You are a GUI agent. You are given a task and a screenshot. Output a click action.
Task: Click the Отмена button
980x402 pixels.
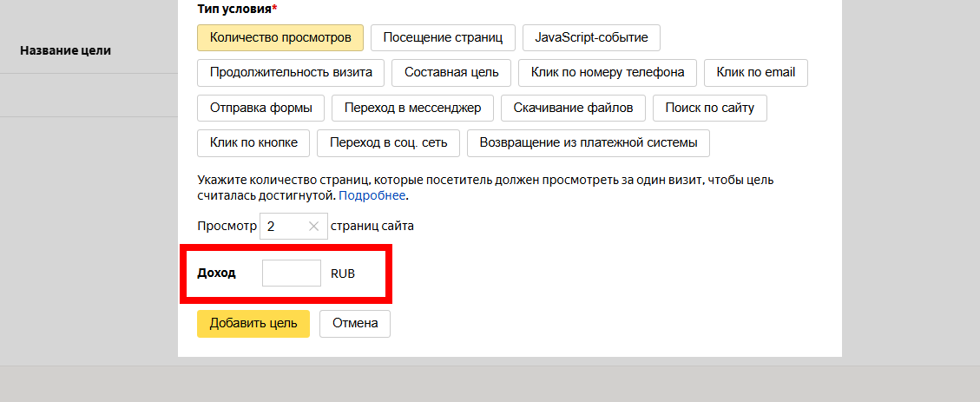click(355, 323)
